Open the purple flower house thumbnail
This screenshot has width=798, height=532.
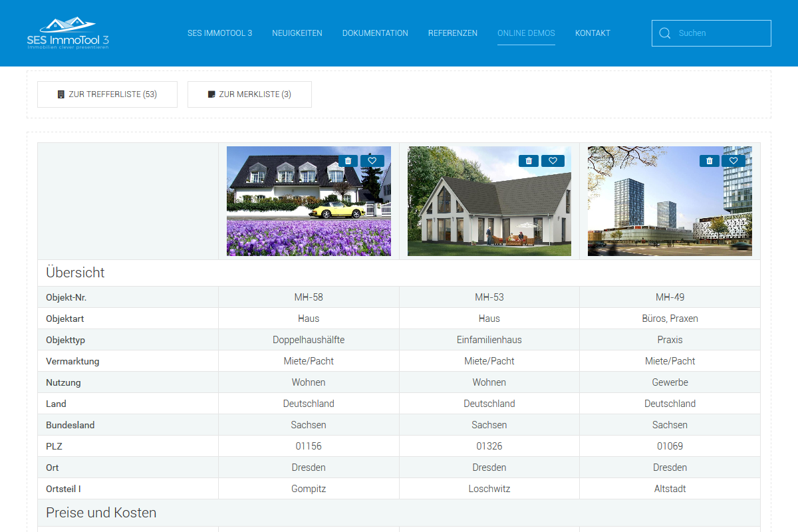(309, 213)
